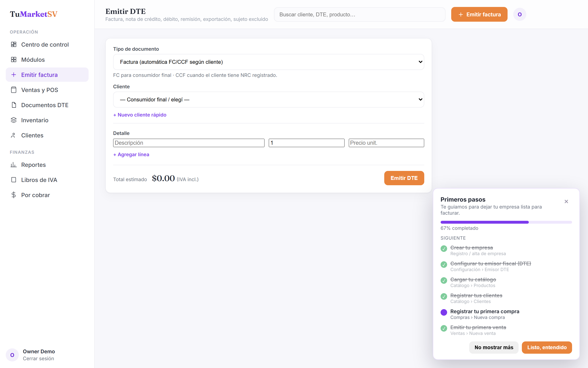Click the Módulos grid icon
588x368 pixels.
tap(14, 59)
